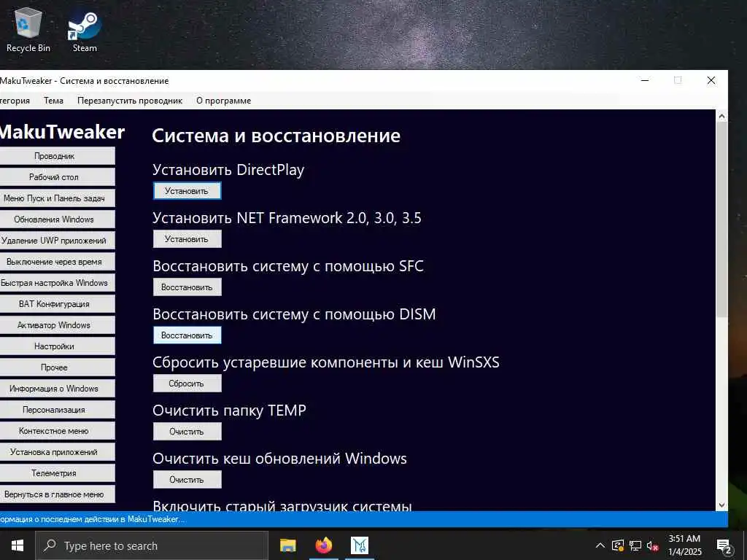This screenshot has width=747, height=560.
Task: Click the status bar last action message
Action: (x=93, y=519)
